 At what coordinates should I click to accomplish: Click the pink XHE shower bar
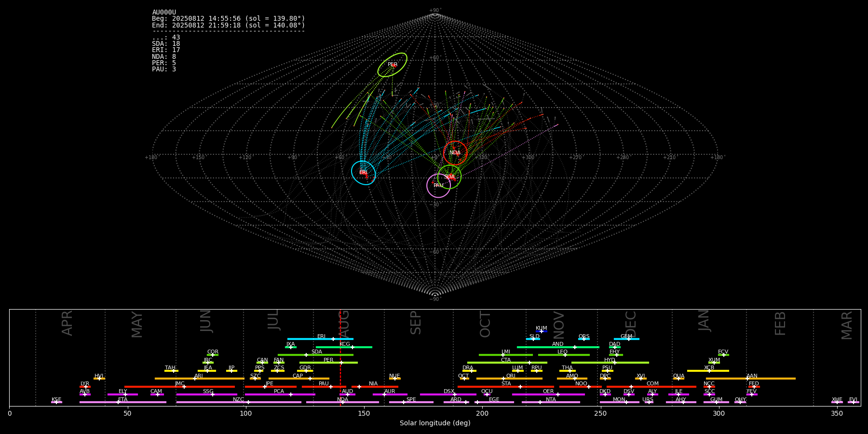tap(837, 402)
